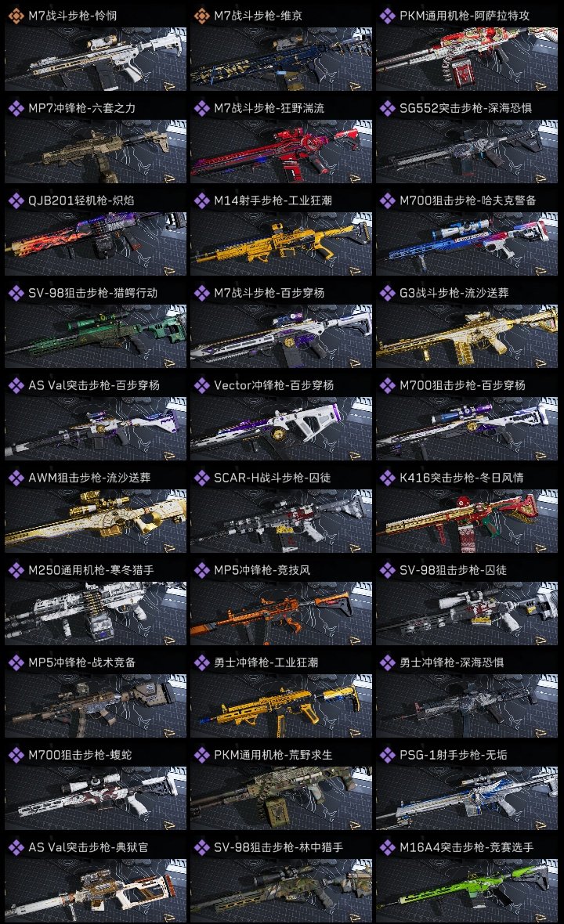
Task: Choose the M700狙击步枪-哈夫克警备 blue sniper skin
Action: pyautogui.click(x=467, y=244)
